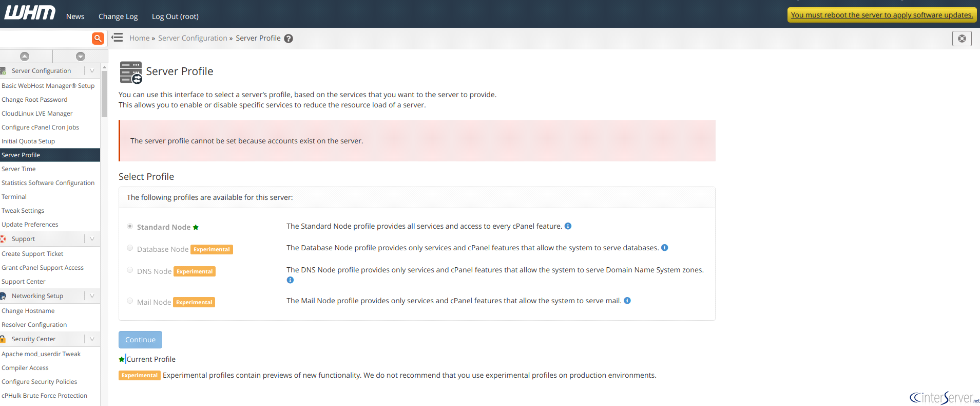The image size is (980, 406).
Task: Click the reboot server notification link
Action: click(882, 15)
